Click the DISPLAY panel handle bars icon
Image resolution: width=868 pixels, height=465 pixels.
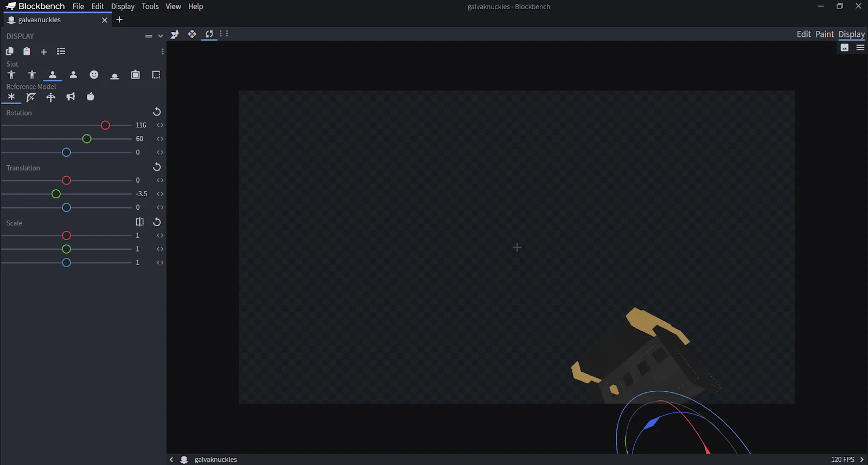click(x=149, y=36)
